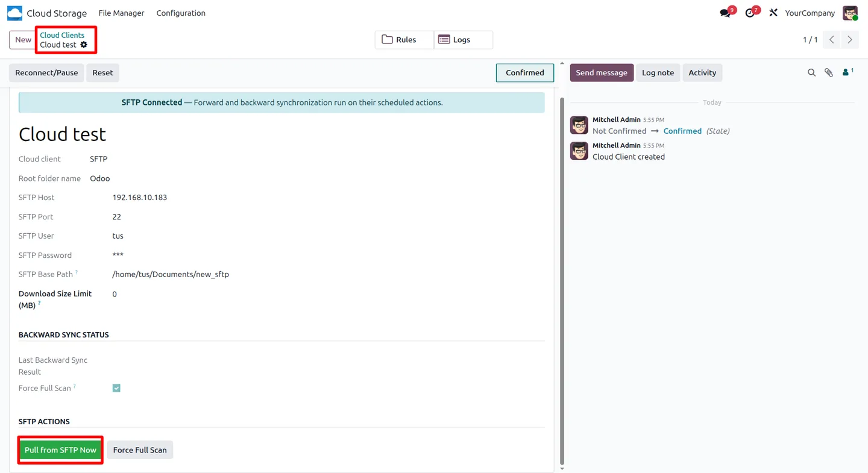Go to next record arrow
The width and height of the screenshot is (868, 473).
(850, 40)
